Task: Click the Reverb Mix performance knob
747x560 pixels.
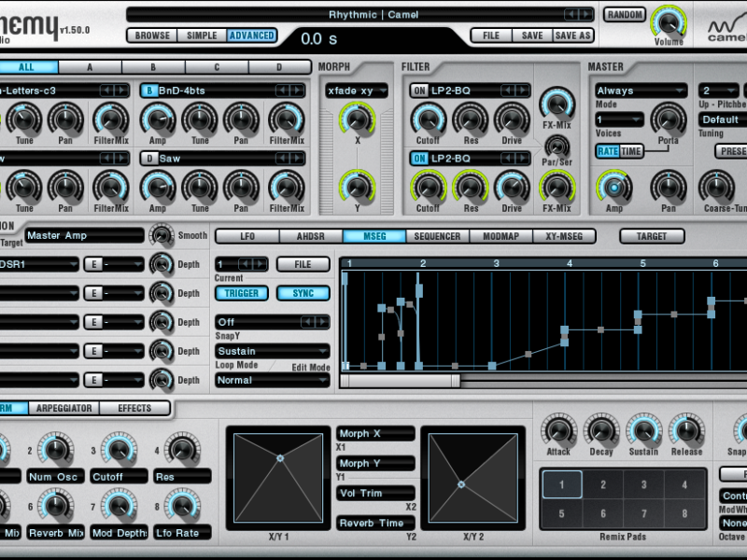Action: pyautogui.click(x=55, y=506)
